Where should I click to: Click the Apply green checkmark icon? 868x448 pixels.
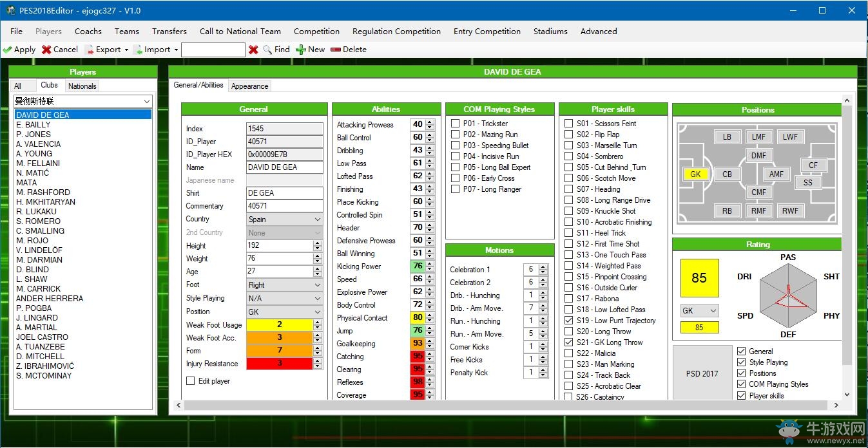(x=7, y=50)
